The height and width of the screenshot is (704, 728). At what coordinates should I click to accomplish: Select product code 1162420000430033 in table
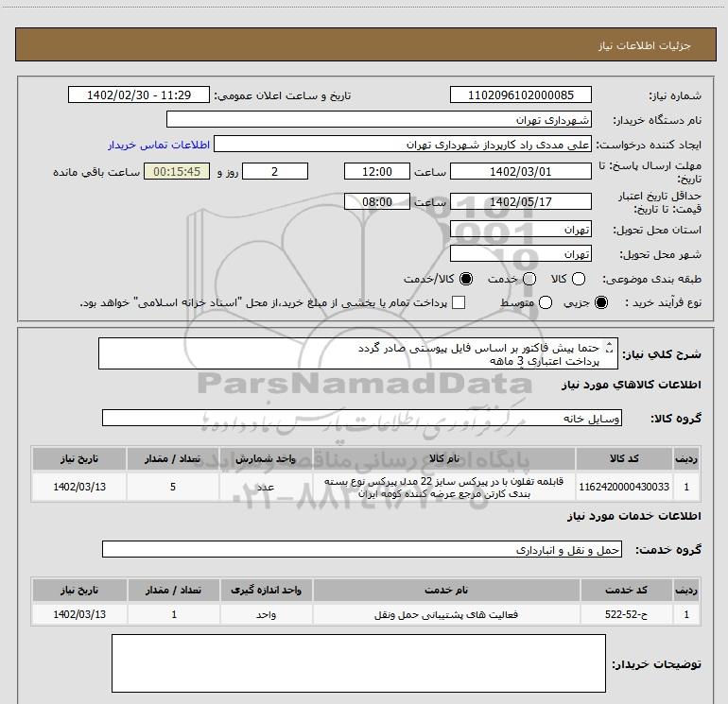pyautogui.click(x=633, y=487)
